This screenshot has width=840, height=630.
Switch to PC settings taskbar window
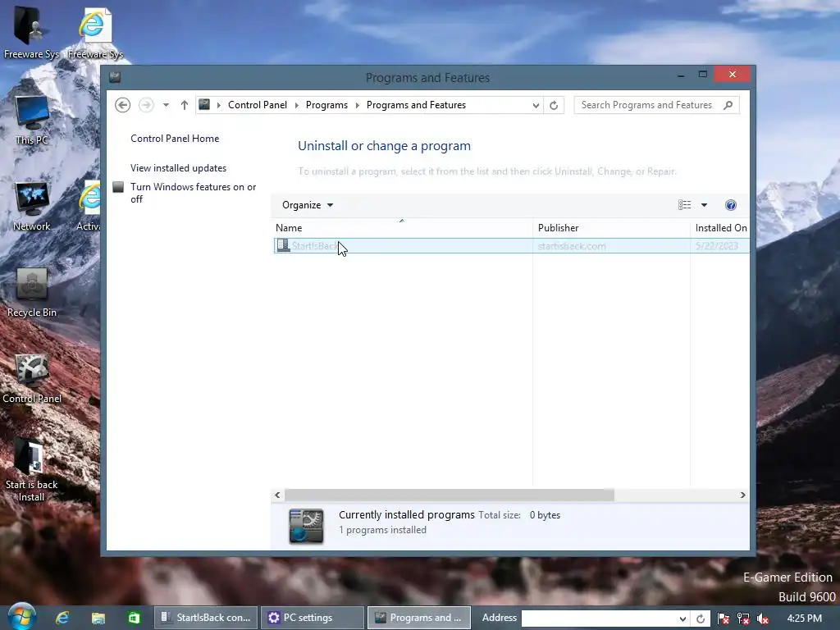[313, 618]
